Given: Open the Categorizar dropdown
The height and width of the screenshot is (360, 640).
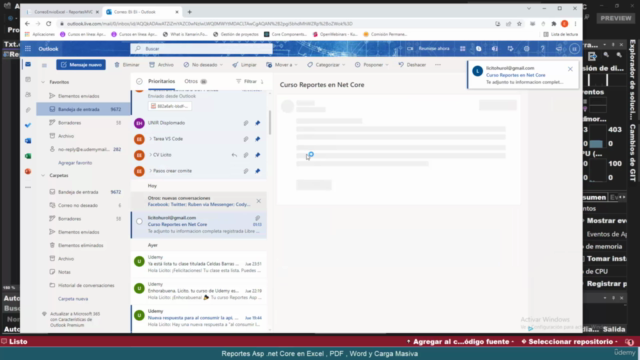Looking at the screenshot, I should pyautogui.click(x=344, y=65).
